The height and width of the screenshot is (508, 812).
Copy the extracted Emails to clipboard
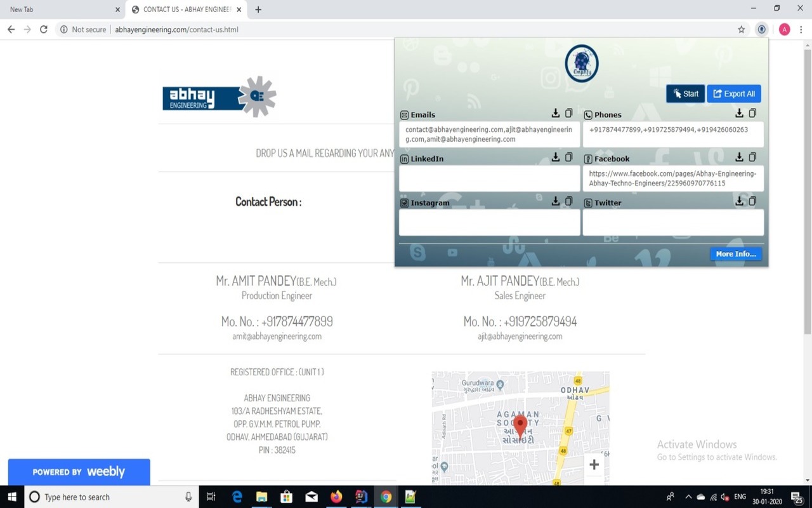click(x=568, y=113)
